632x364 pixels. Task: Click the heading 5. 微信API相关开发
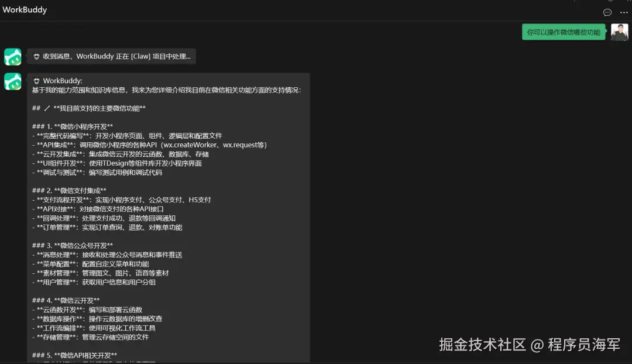pyautogui.click(x=74, y=356)
